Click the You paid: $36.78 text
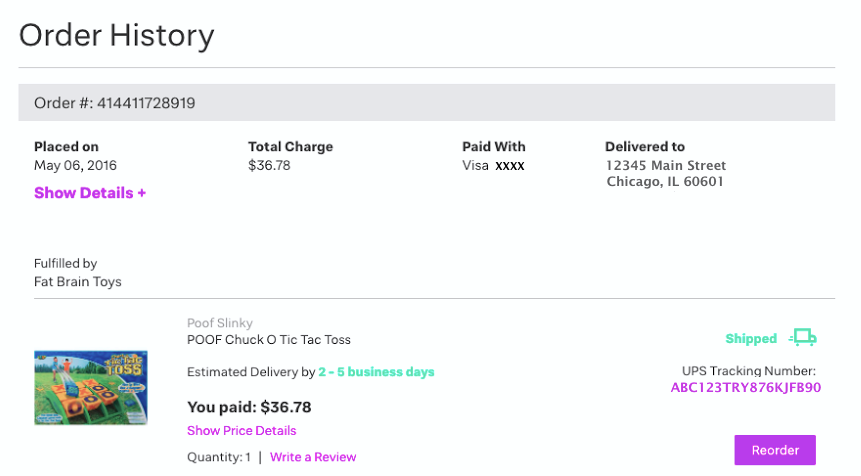The height and width of the screenshot is (476, 861). tap(249, 407)
